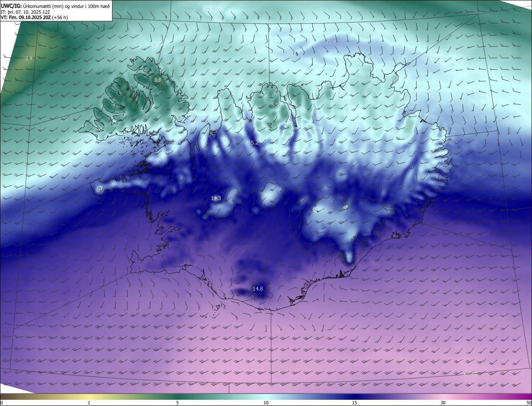Click the legend tick labeled 15

pyautogui.click(x=355, y=403)
